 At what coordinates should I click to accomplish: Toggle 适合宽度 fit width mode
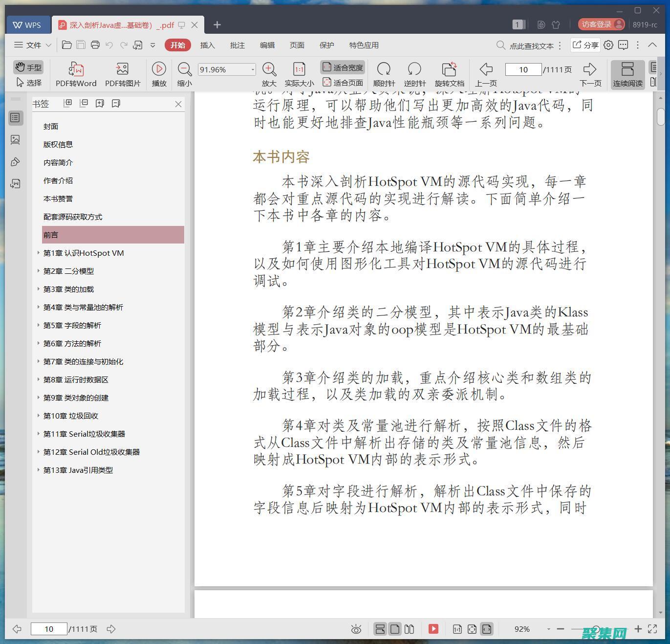point(343,67)
